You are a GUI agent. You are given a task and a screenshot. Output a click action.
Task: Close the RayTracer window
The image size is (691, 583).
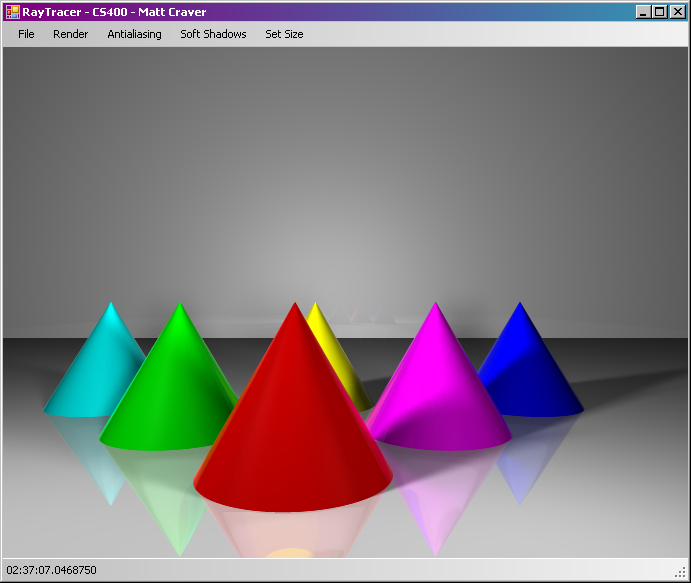pos(677,12)
